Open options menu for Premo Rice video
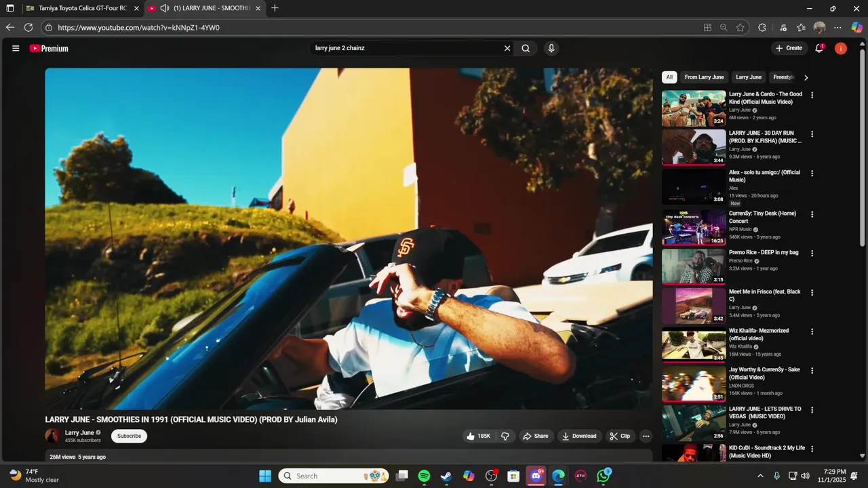 tap(812, 253)
